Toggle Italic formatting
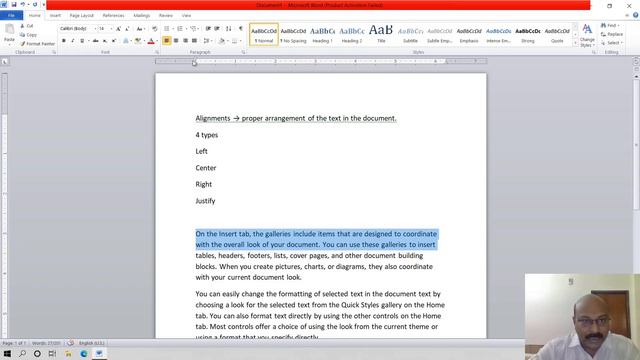 (73, 41)
